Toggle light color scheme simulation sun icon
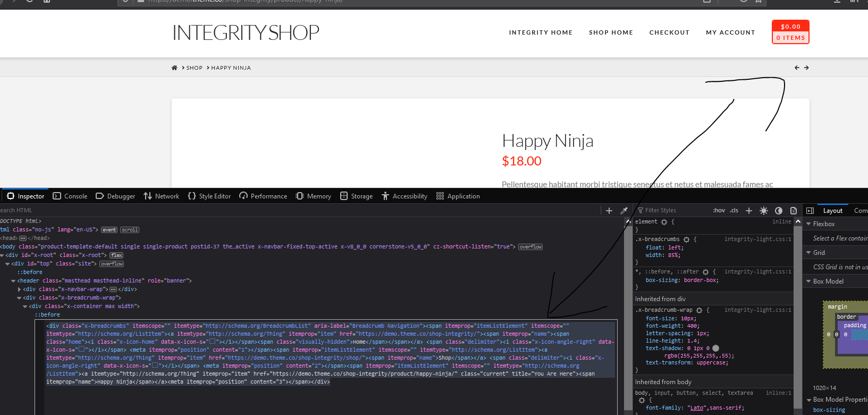The image size is (868, 415). 764,211
